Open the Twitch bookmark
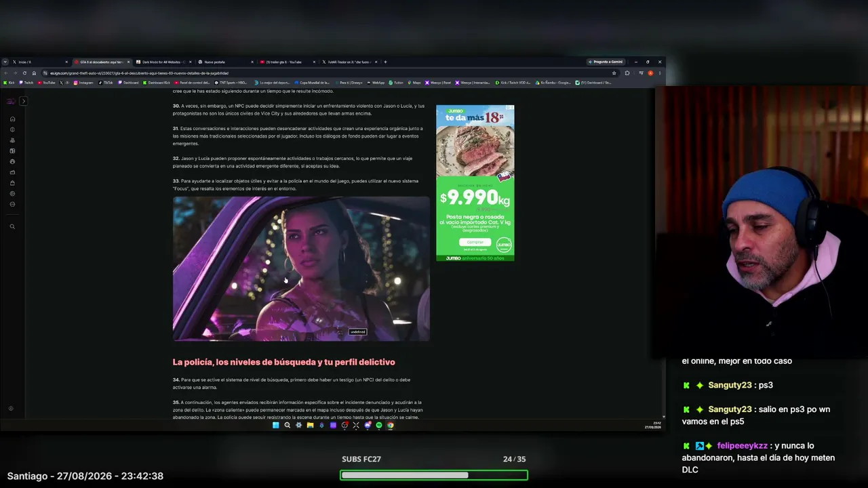 (x=26, y=83)
